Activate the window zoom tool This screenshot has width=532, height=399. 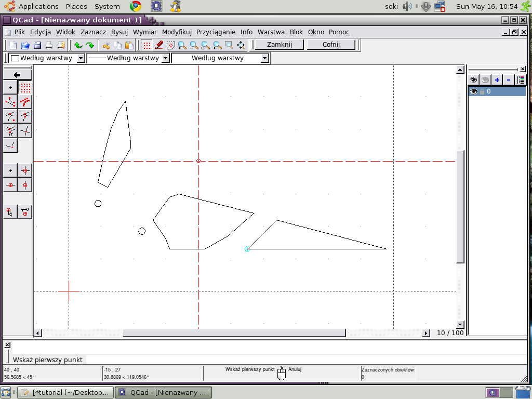pos(229,45)
